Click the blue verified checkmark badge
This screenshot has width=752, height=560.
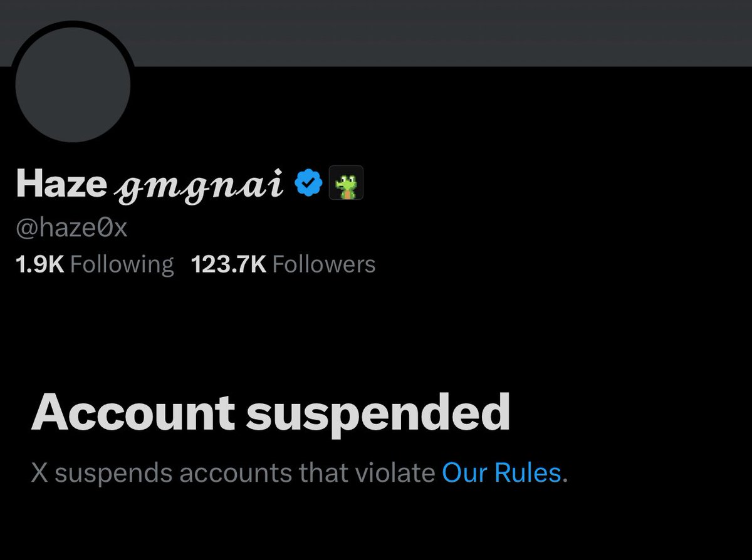tap(308, 183)
